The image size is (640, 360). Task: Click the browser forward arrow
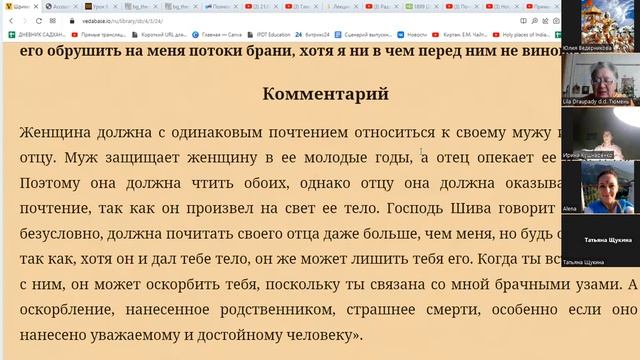pos(25,21)
